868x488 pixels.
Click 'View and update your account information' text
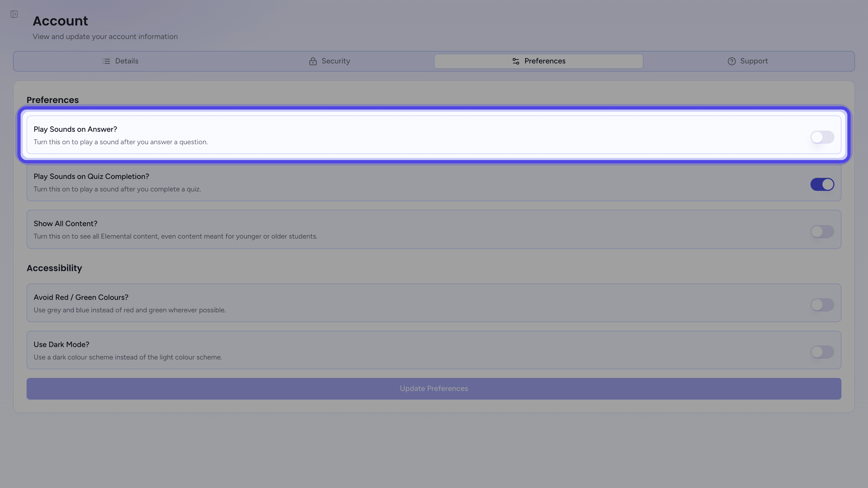105,37
